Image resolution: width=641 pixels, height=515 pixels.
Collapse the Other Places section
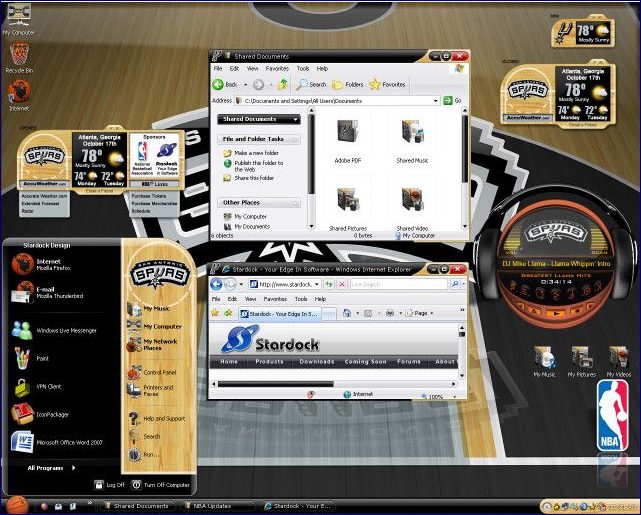(x=295, y=203)
